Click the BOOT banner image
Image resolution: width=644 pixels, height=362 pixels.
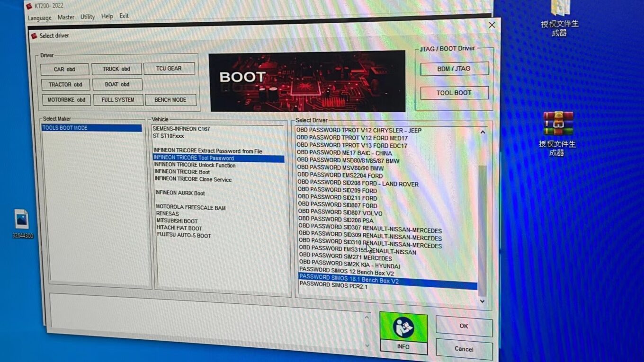[x=307, y=81]
